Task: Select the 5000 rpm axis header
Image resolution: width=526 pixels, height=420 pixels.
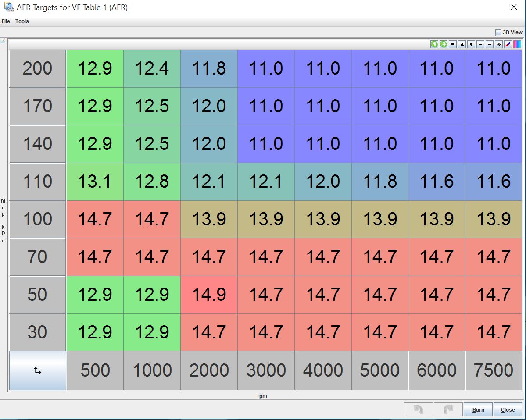Action: [x=380, y=370]
